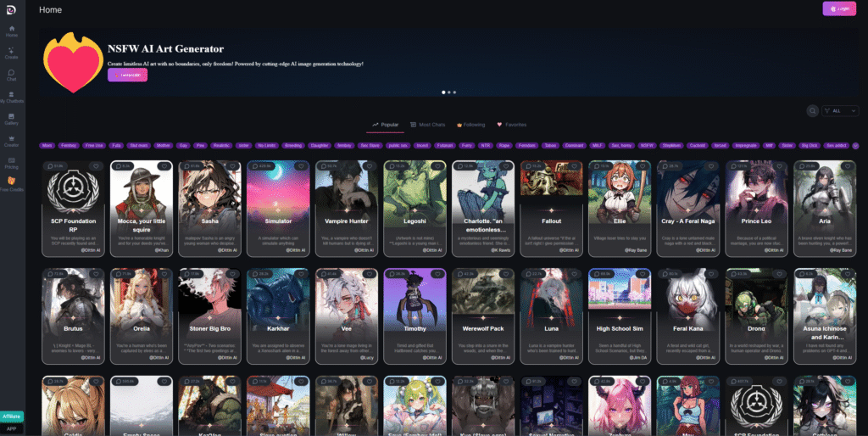
Task: Click chat count badge on Feral Kana card
Action: coord(671,274)
